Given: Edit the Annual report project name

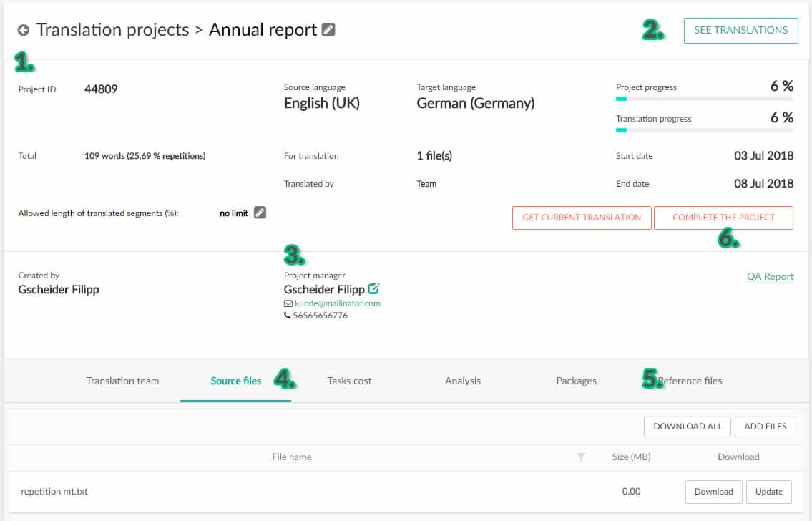Looking at the screenshot, I should 328,29.
